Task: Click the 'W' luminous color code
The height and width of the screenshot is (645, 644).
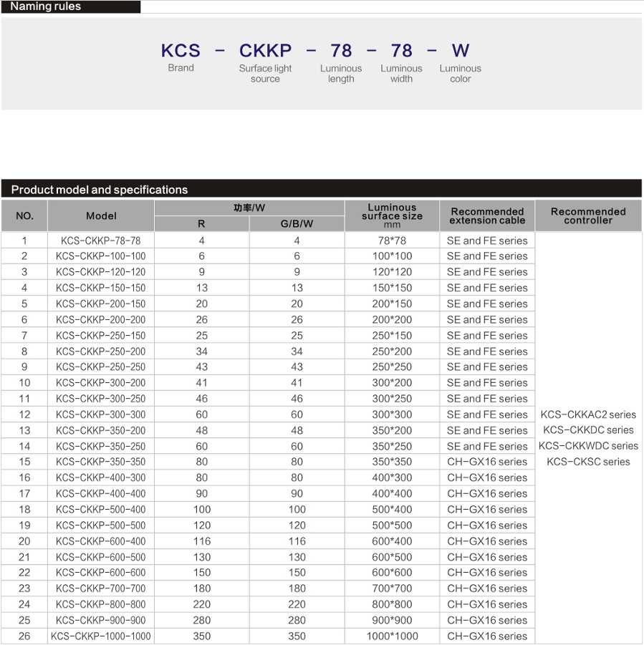Action: point(461,51)
